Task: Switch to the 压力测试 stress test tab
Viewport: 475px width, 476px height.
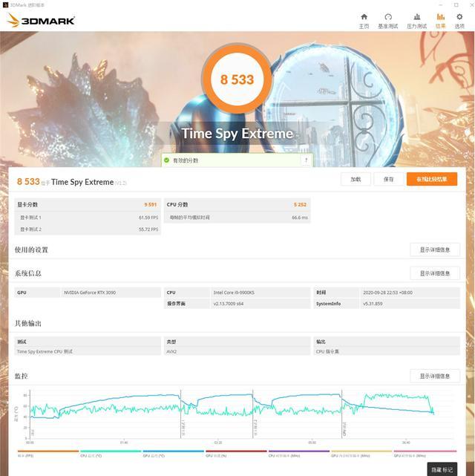Action: [417, 21]
